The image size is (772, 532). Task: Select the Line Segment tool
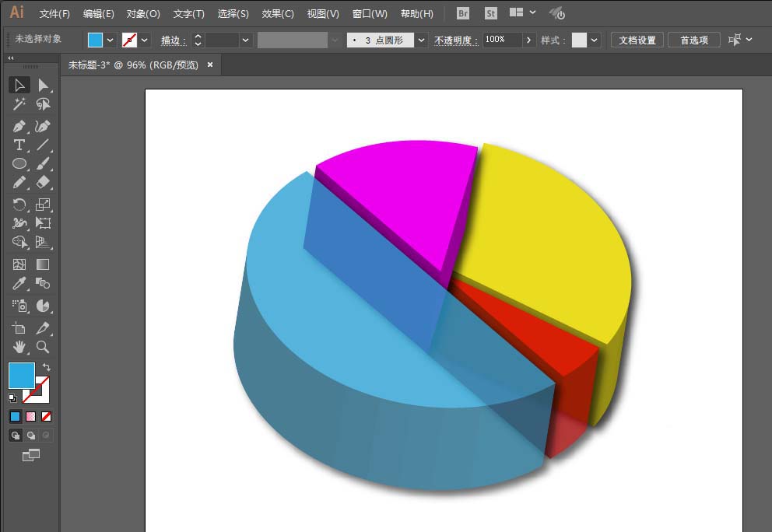[43, 145]
